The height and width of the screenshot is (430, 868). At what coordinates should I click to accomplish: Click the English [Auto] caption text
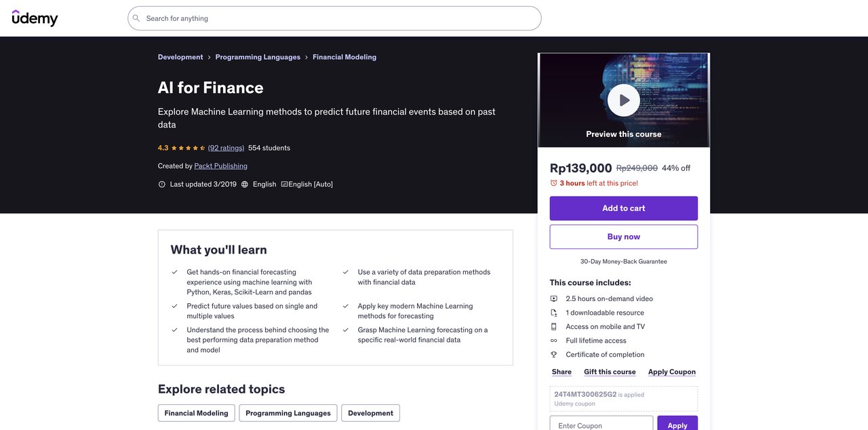click(x=311, y=184)
